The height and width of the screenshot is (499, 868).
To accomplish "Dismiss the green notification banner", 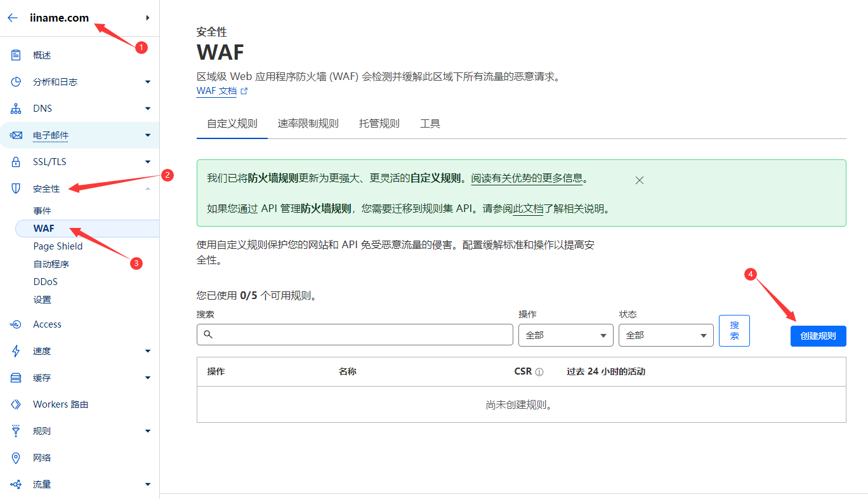I will pyautogui.click(x=640, y=180).
